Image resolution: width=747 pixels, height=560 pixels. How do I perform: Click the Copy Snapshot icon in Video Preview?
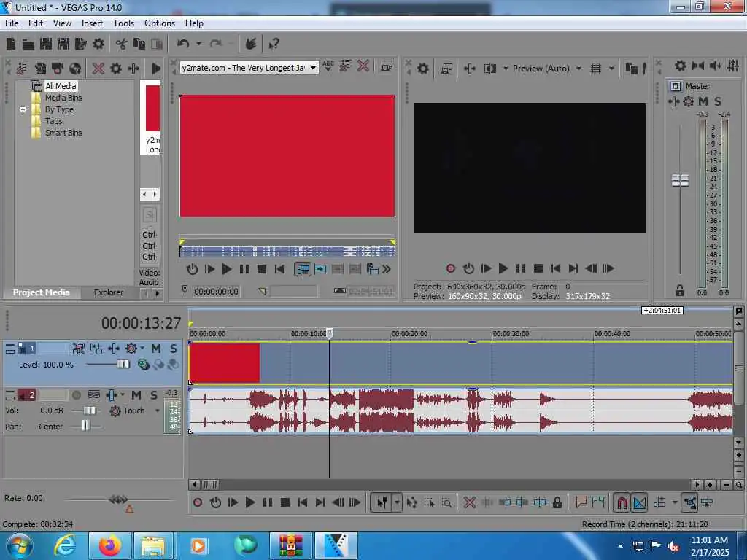tap(631, 69)
